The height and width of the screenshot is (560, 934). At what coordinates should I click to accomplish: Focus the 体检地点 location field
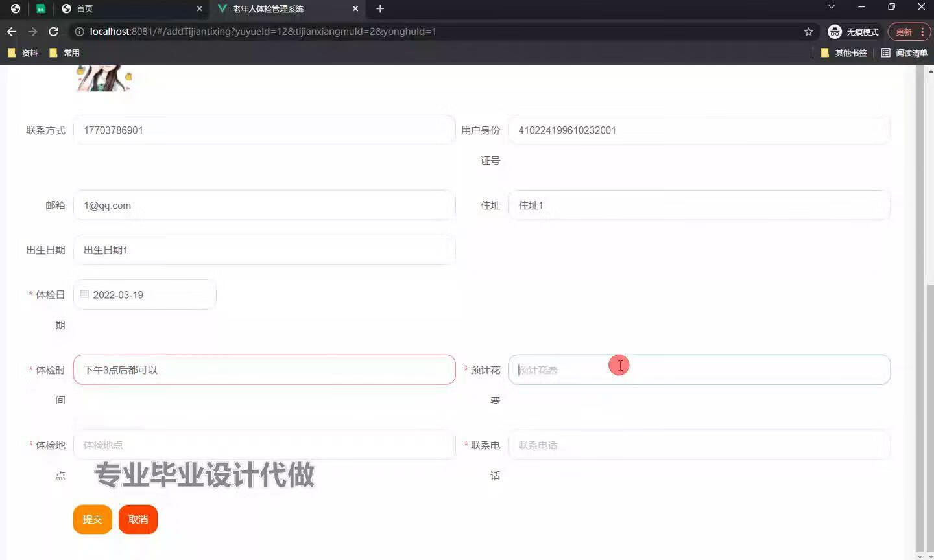point(264,445)
